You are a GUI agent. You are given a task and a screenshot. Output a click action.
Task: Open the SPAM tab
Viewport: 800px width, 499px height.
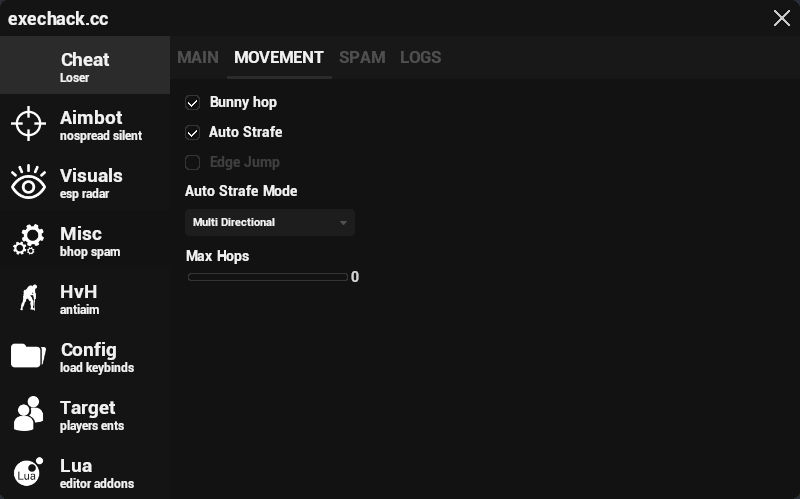coord(362,58)
